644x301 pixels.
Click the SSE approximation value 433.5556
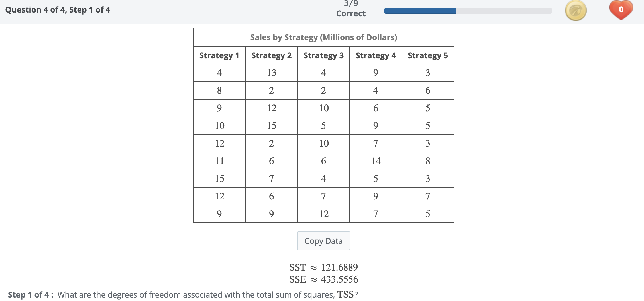(339, 279)
